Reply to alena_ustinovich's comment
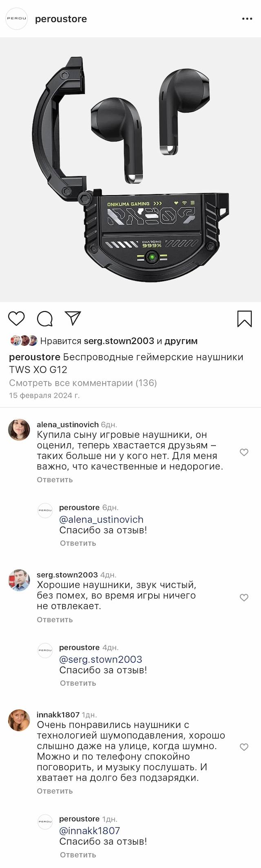The height and width of the screenshot is (868, 261). point(55,480)
